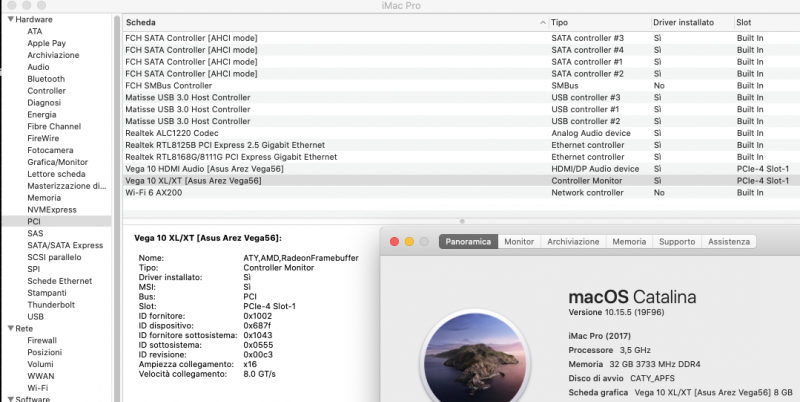Select WWAN under Rete

click(41, 376)
